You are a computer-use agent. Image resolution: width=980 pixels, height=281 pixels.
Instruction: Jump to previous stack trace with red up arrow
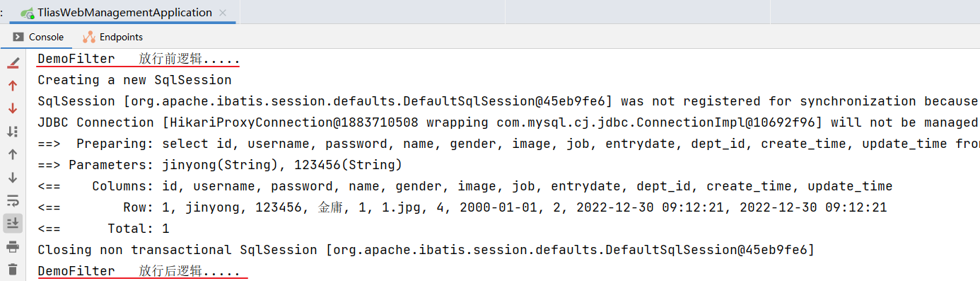pyautogui.click(x=13, y=86)
